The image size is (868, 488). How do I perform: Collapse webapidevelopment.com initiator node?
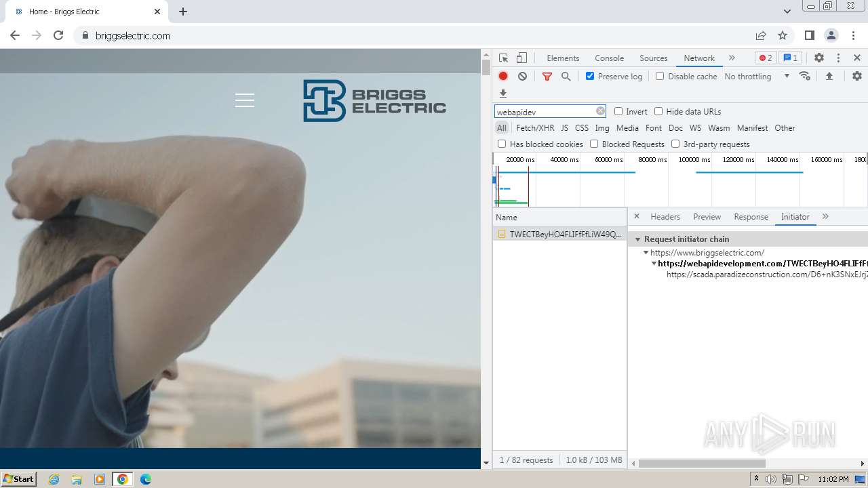tap(654, 264)
